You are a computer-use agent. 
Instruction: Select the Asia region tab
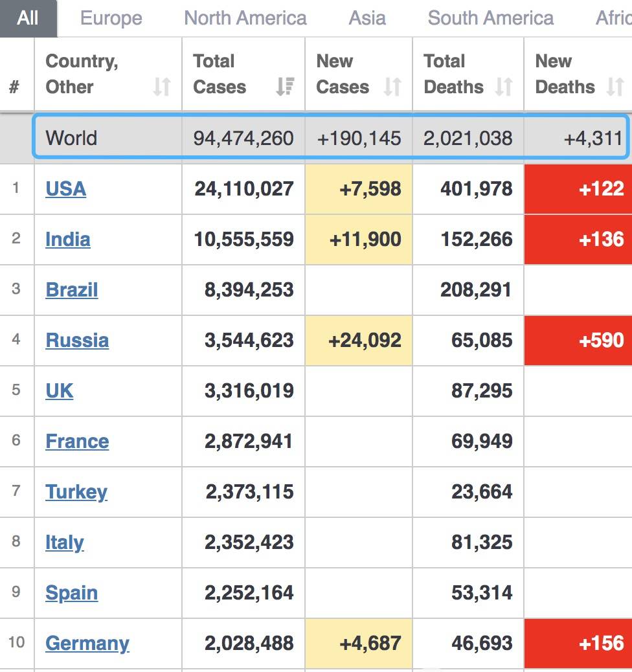pos(367,18)
